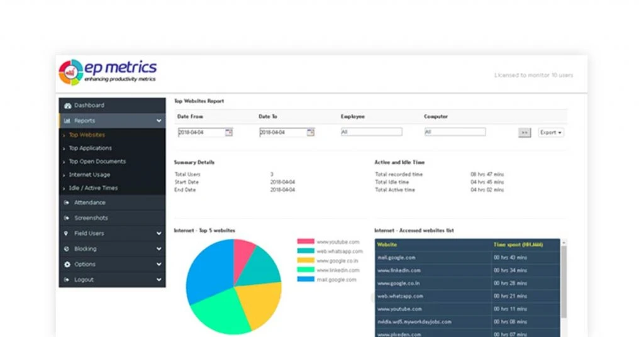Click the Reports bar chart icon
Image resolution: width=644 pixels, height=337 pixels.
pos(67,121)
